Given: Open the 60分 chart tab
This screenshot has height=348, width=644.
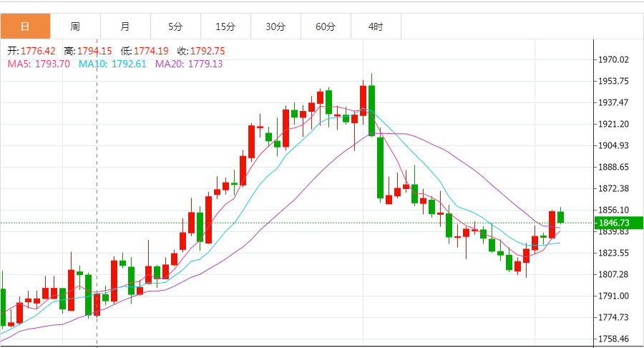Looking at the screenshot, I should 326,26.
